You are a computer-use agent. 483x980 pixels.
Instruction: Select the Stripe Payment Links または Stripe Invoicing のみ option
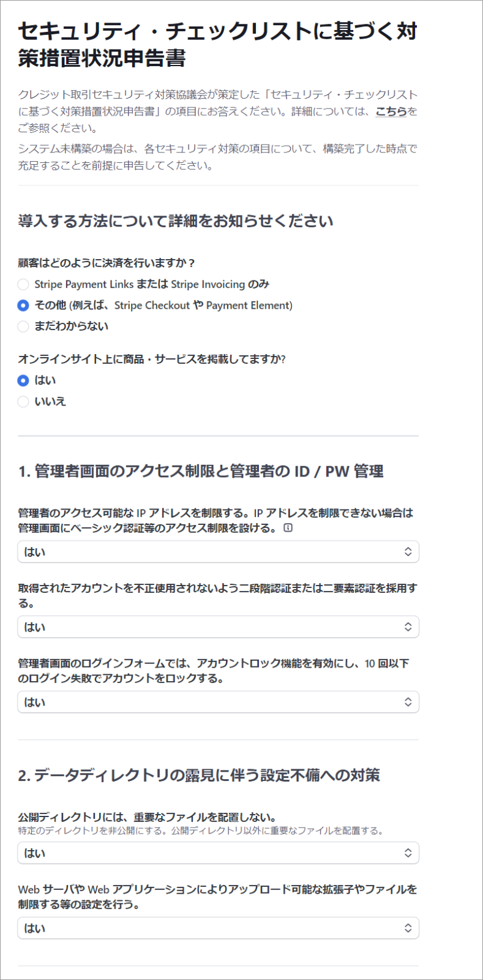(23, 284)
